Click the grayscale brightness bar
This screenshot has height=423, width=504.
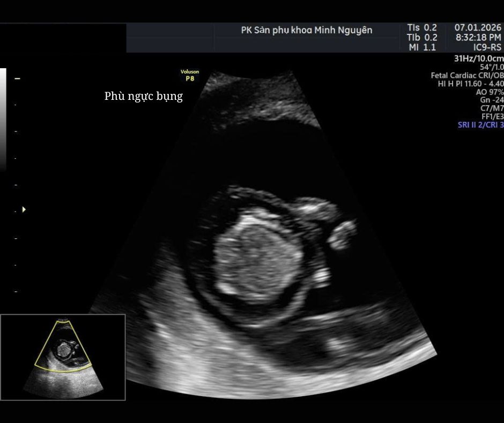pos(3,118)
